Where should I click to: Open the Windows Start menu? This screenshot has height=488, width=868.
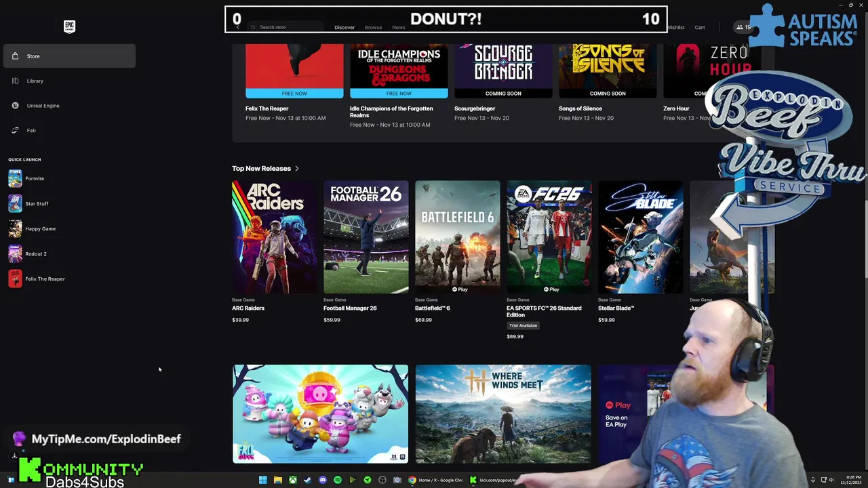(262, 480)
